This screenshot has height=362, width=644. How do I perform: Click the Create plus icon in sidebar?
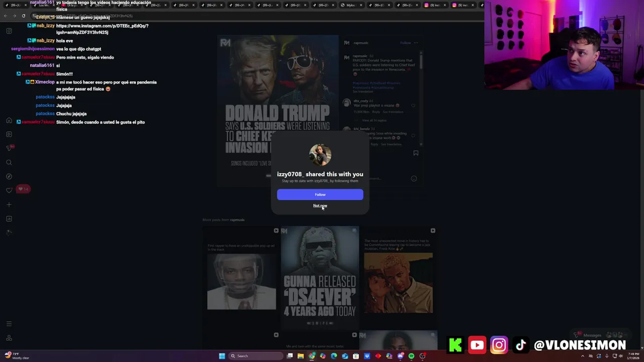click(9, 205)
